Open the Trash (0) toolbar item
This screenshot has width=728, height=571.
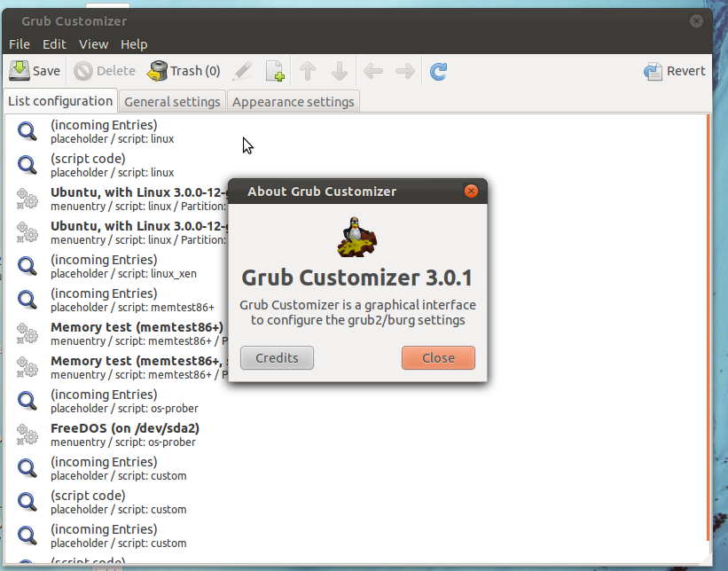(x=184, y=71)
